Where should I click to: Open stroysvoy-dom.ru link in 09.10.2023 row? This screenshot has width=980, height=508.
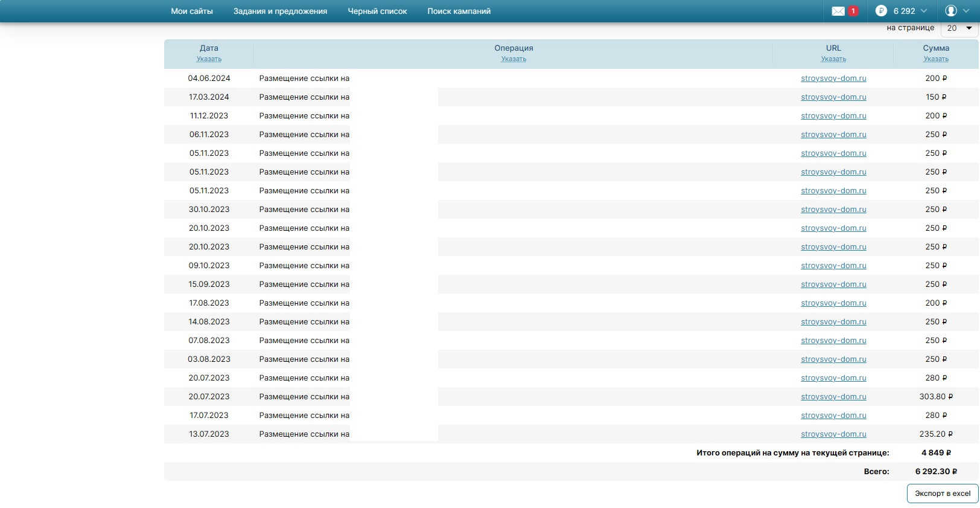[833, 266]
